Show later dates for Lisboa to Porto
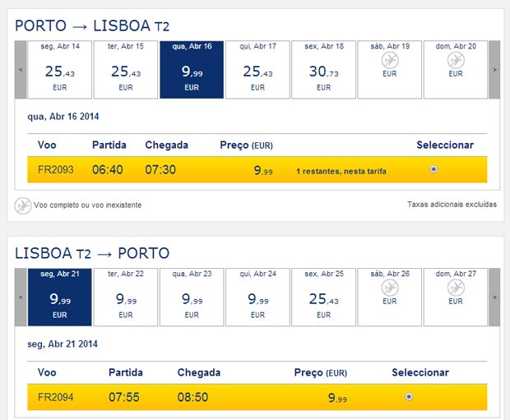The height and width of the screenshot is (420, 510). pyautogui.click(x=494, y=298)
